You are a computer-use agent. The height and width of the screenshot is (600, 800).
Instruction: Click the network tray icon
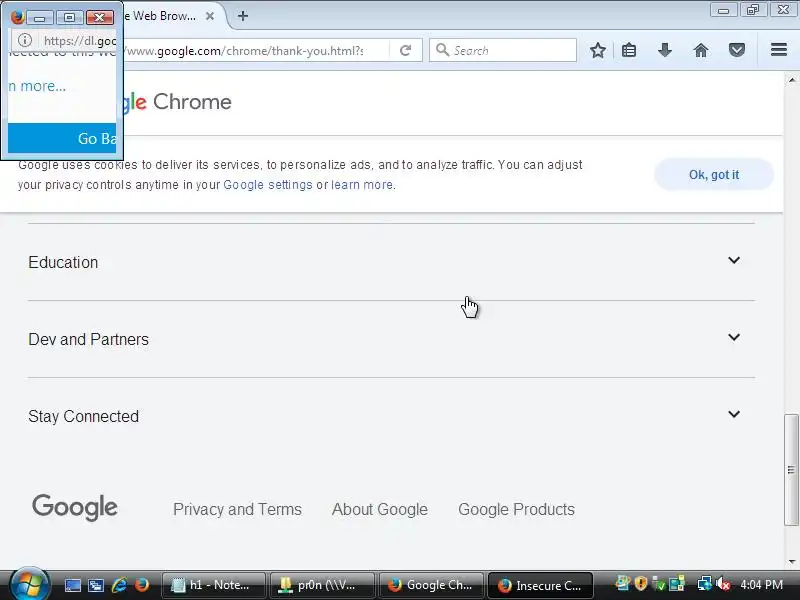point(705,584)
